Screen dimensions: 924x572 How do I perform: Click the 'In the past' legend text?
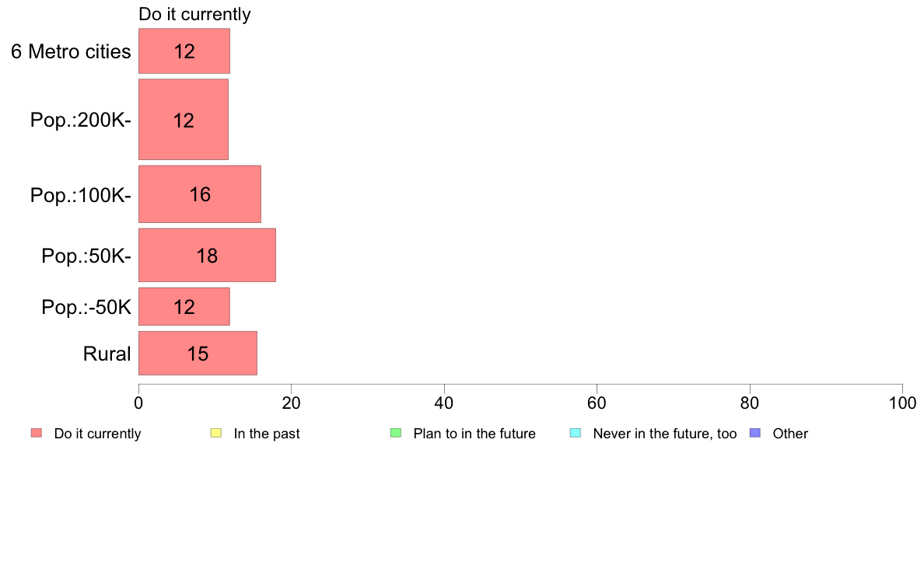[267, 434]
